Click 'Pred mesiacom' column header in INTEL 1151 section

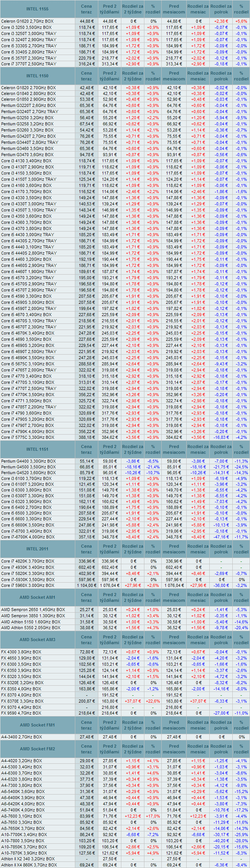[174, 449]
